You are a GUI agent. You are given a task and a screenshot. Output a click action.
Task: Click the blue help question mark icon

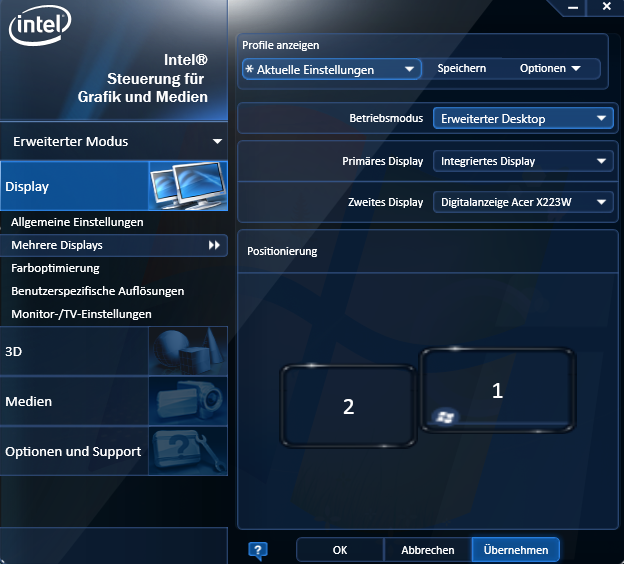point(258,551)
